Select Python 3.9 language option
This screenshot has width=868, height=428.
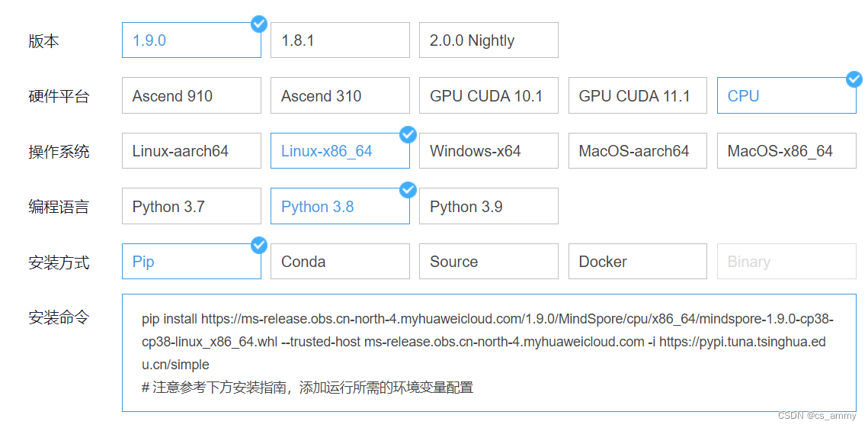[x=488, y=206]
